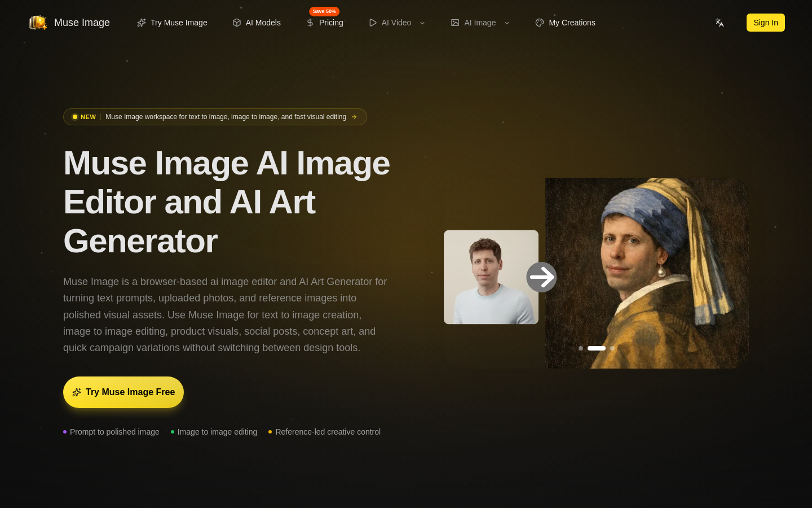Click the palette icon beside My Creations
This screenshot has width=812, height=508.
point(540,23)
